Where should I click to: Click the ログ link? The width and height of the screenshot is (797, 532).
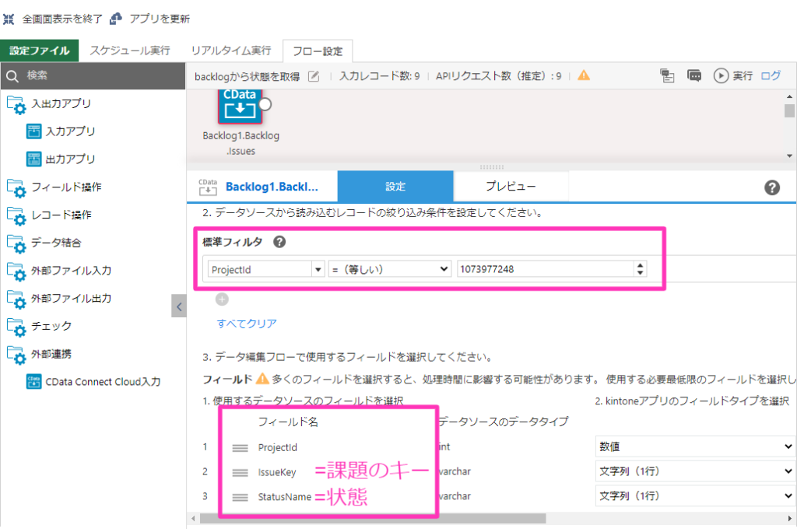pyautogui.click(x=771, y=75)
